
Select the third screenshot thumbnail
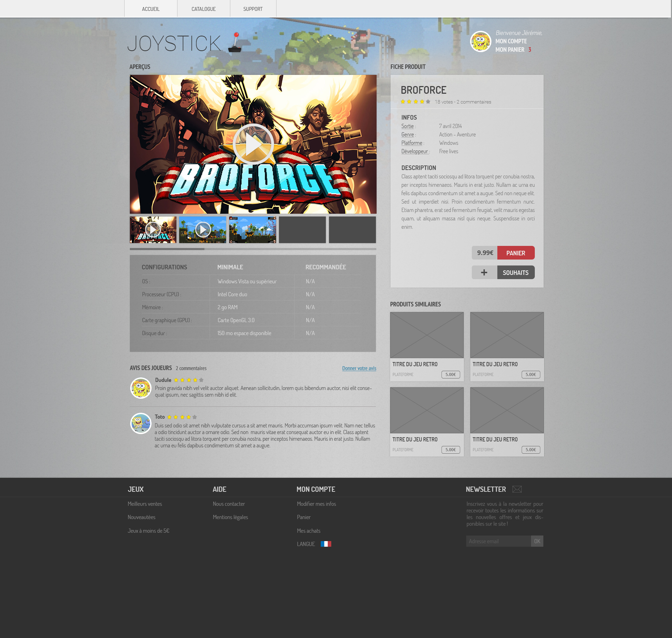(x=252, y=230)
